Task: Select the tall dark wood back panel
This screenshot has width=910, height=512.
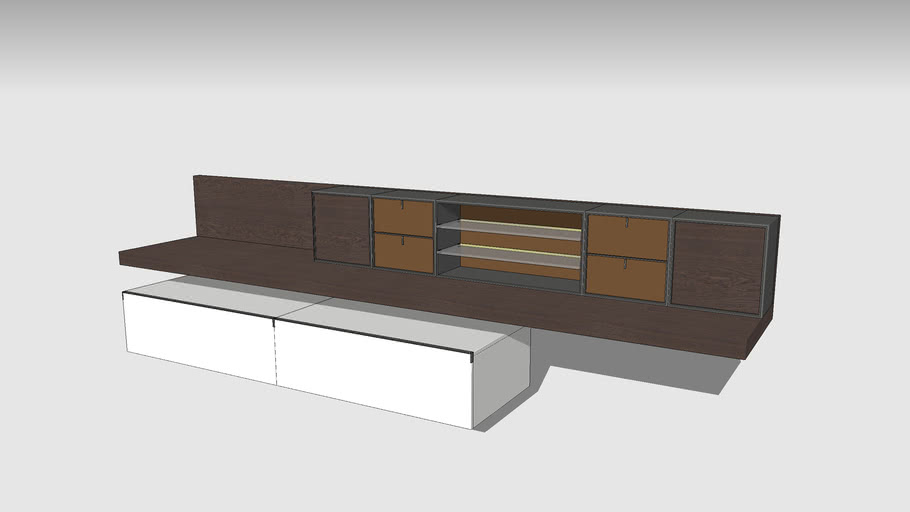Action: point(250,212)
